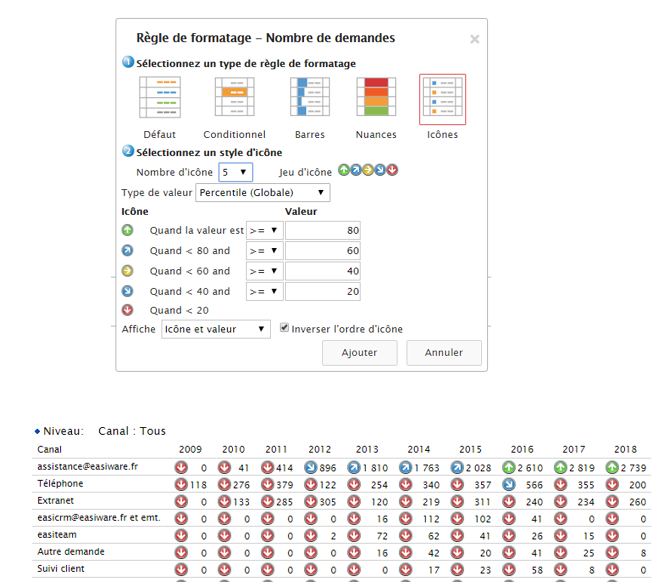Toggle Inverser l'ordre d'icône checkbox

click(x=285, y=328)
